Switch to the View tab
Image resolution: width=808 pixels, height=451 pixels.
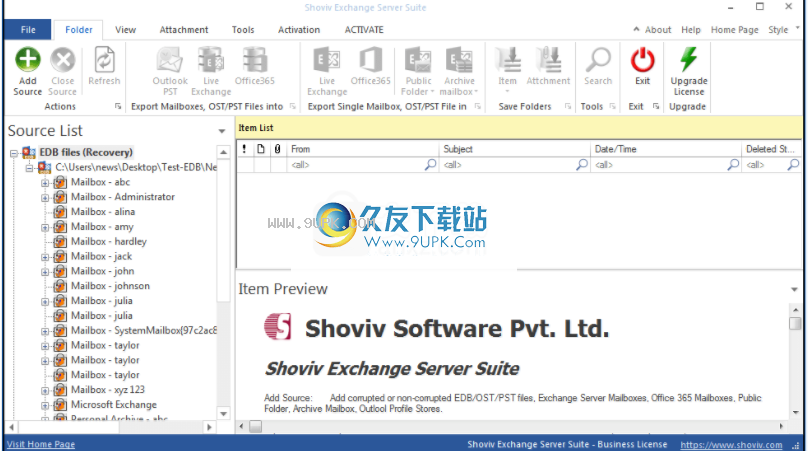[126, 30]
